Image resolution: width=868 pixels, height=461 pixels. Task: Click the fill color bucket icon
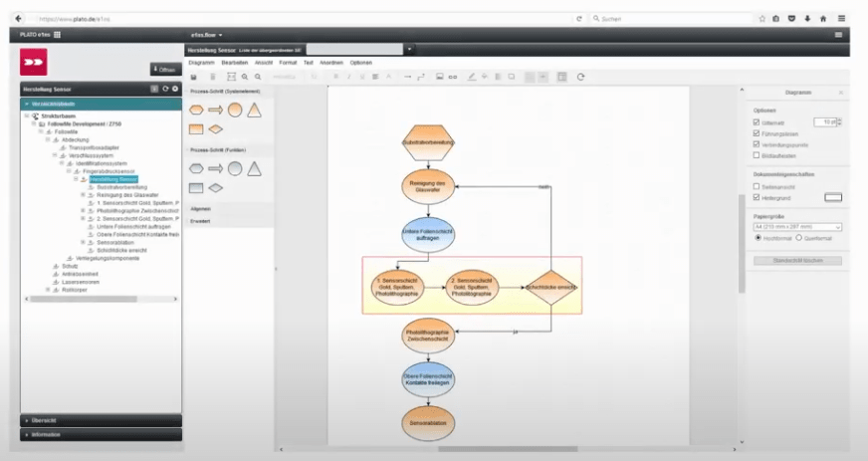485,77
